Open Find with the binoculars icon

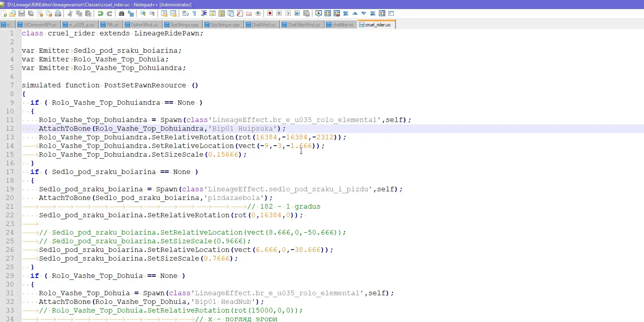(122, 13)
